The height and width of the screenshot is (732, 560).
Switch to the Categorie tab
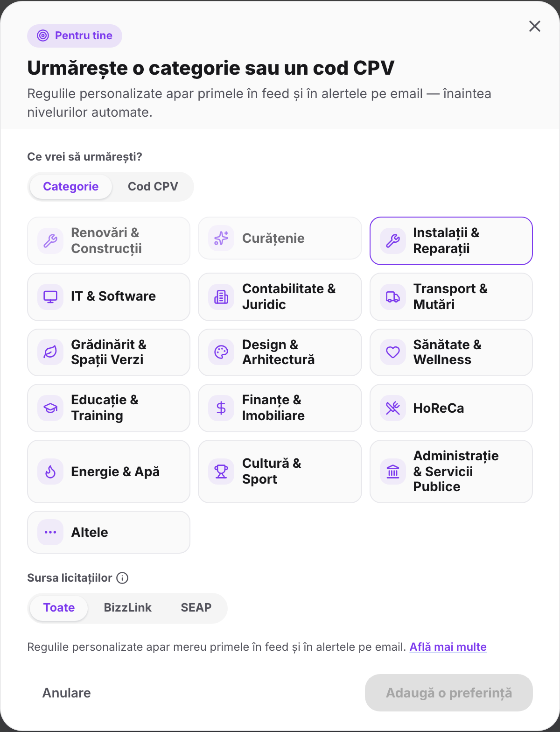71,187
